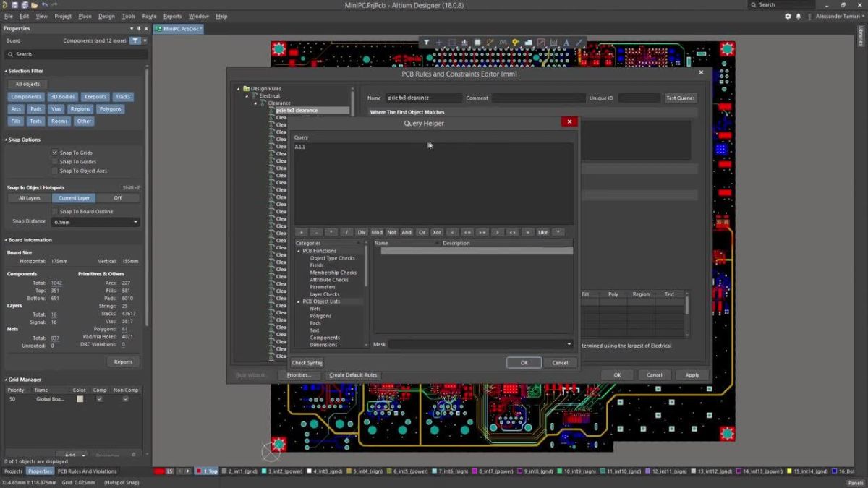Enable Snap To Guides
Image resolution: width=868 pixels, height=488 pixels.
[56, 161]
